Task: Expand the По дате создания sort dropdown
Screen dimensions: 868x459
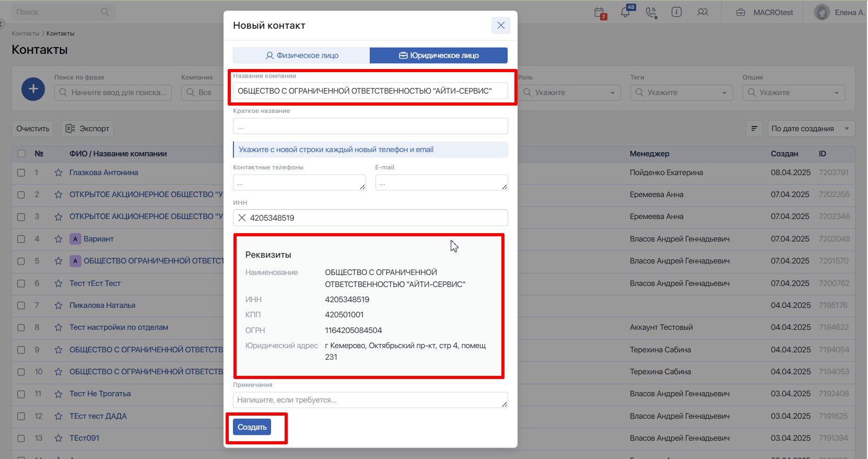Action: click(x=811, y=129)
